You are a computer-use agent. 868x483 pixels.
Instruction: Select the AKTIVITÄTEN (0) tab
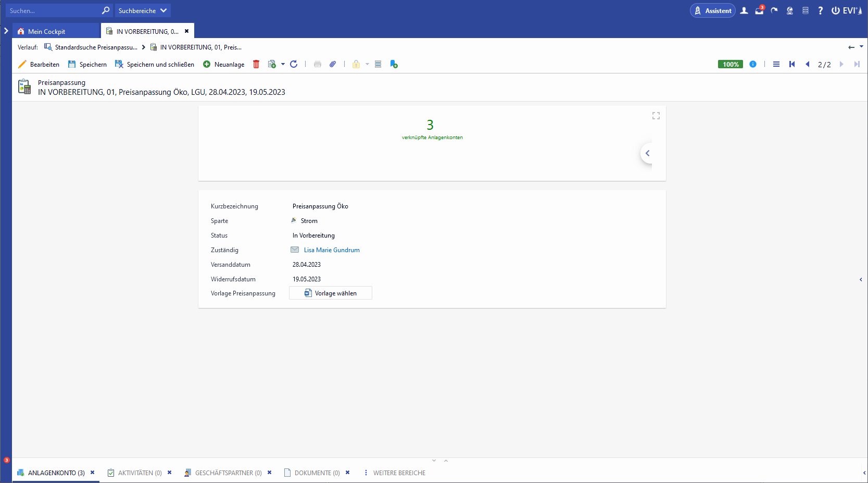tap(140, 473)
